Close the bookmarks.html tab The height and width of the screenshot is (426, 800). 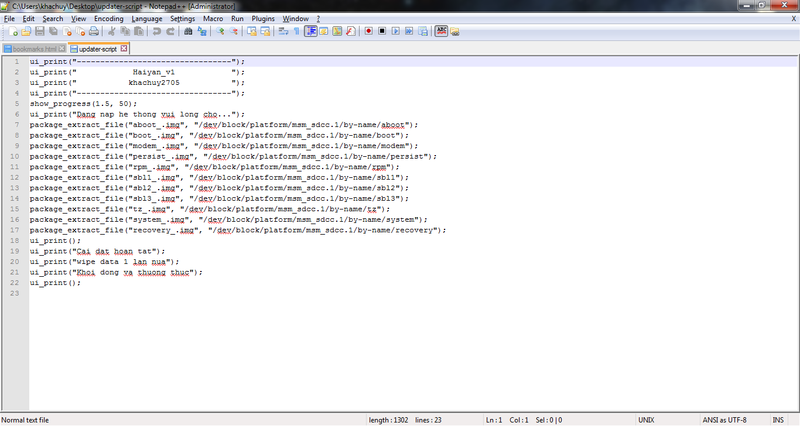62,48
